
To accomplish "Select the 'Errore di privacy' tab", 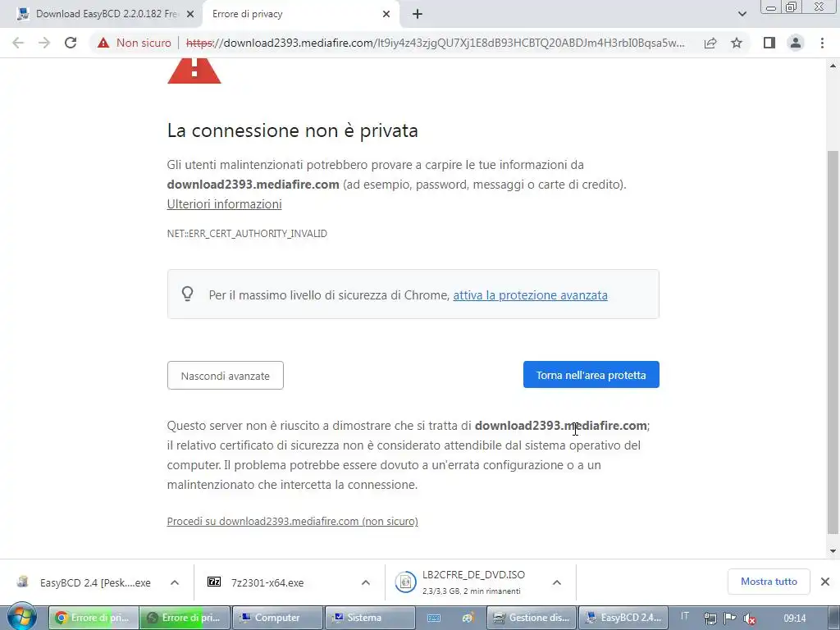I will [300, 14].
